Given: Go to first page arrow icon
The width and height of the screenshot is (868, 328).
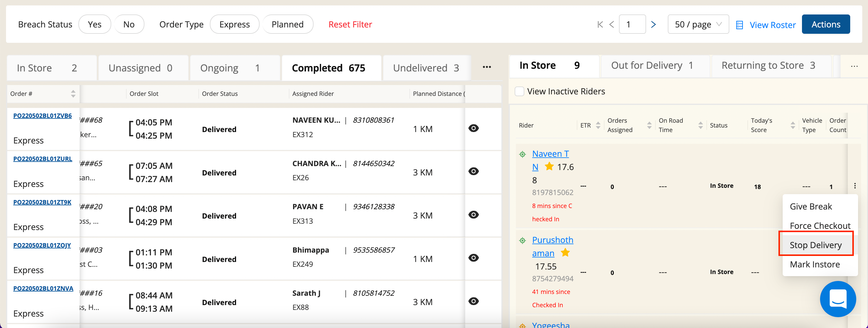Looking at the screenshot, I should coord(600,24).
